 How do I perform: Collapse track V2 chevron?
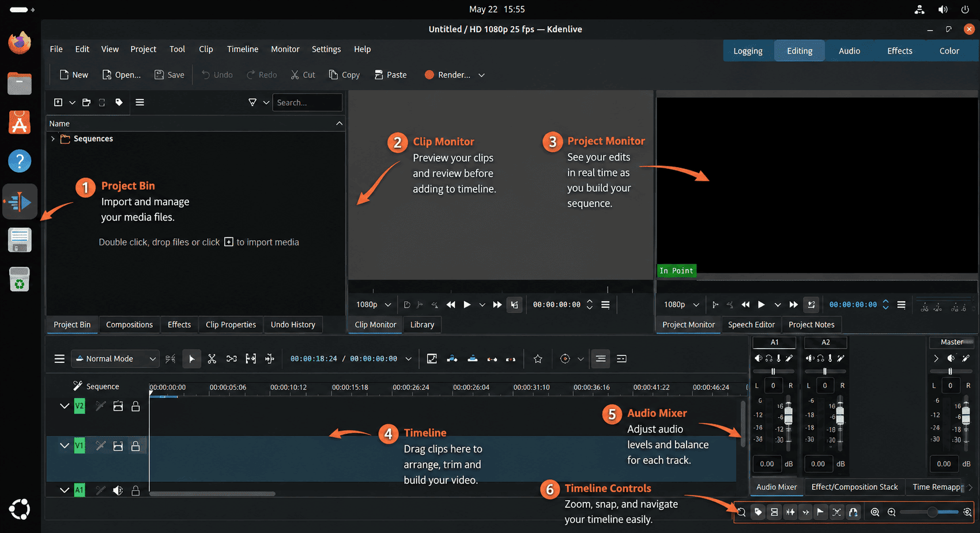click(x=65, y=406)
